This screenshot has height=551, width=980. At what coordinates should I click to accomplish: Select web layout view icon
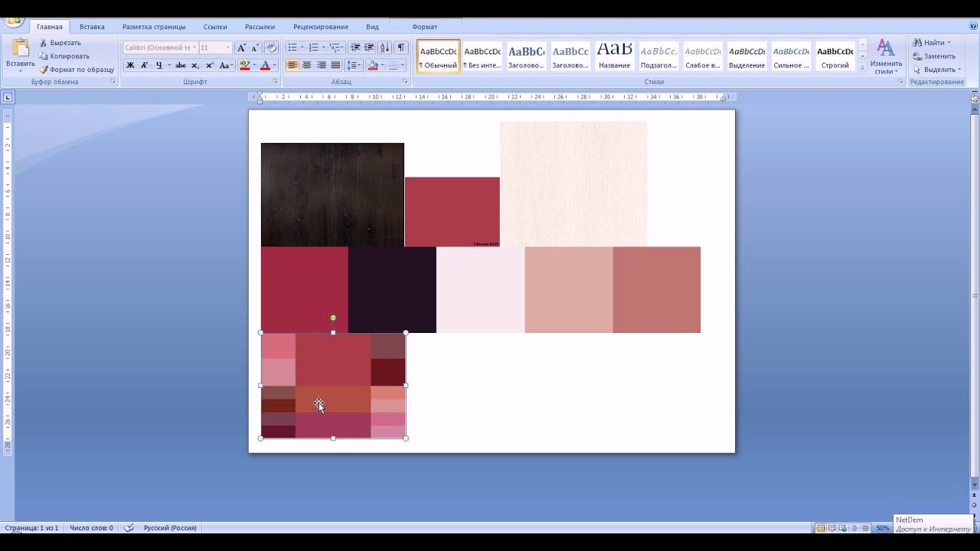pyautogui.click(x=842, y=528)
